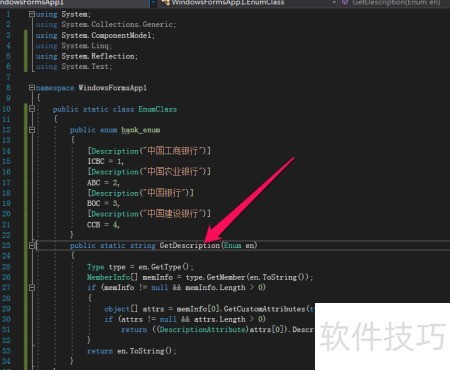This screenshot has height=370, width=450.
Task: Collapse the GetDescription method outlining toggle
Action: pyautogui.click(x=32, y=245)
